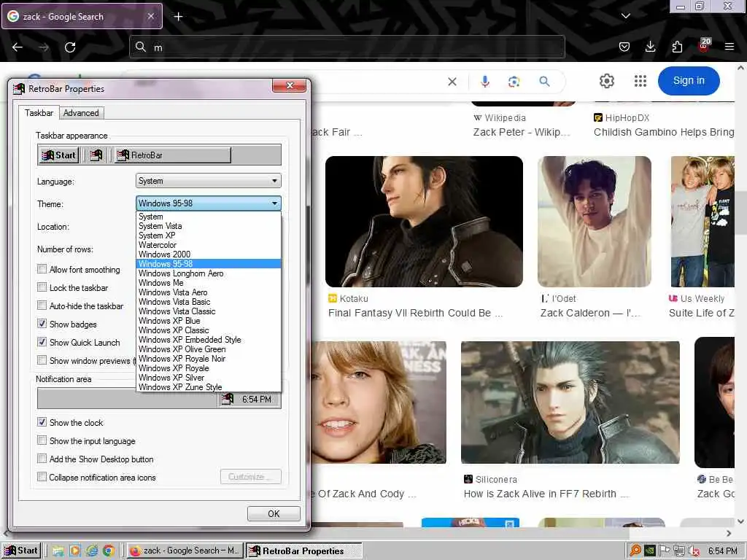Switch to Firefox taskbar window button
This screenshot has height=560, width=747.
click(x=185, y=551)
